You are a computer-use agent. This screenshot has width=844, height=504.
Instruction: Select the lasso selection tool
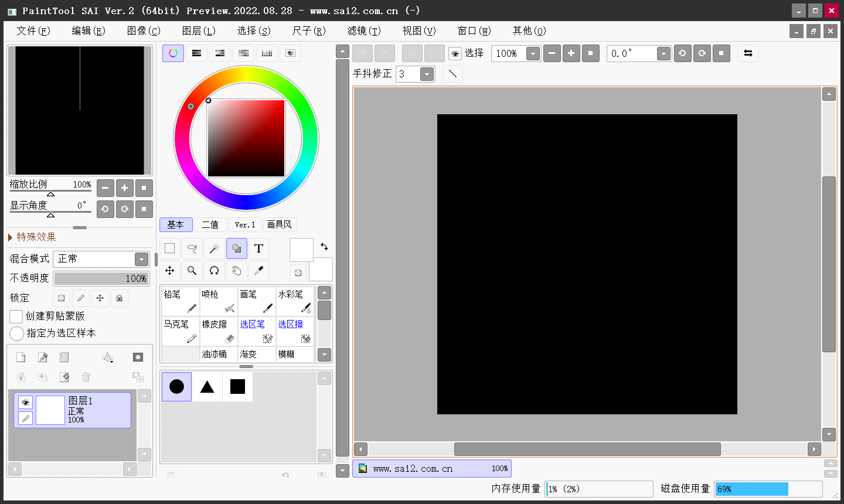pos(192,248)
